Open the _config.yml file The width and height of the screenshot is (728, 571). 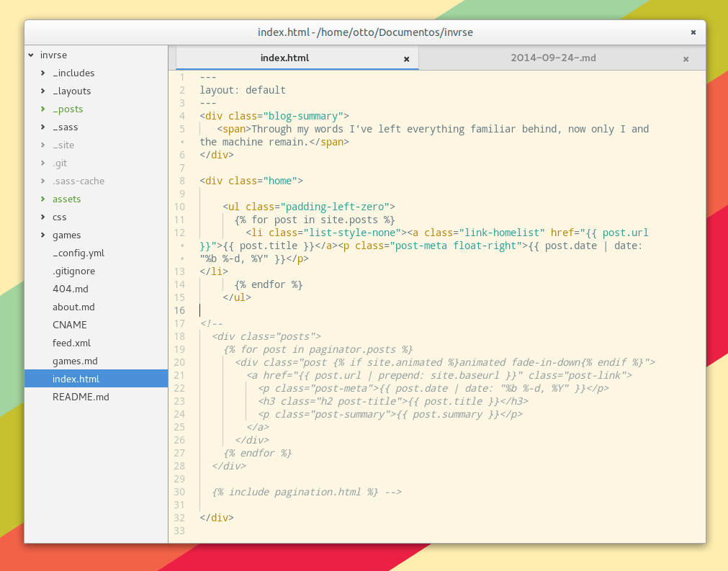(x=78, y=253)
